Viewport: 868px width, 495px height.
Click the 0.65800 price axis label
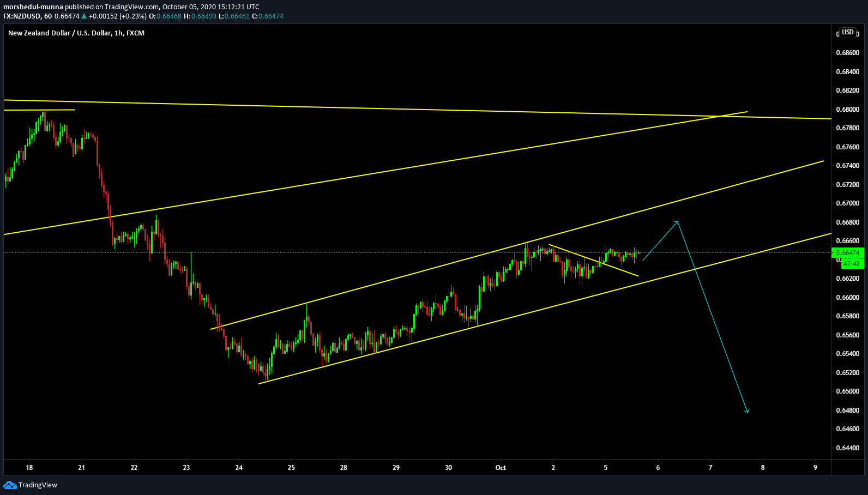coord(847,316)
